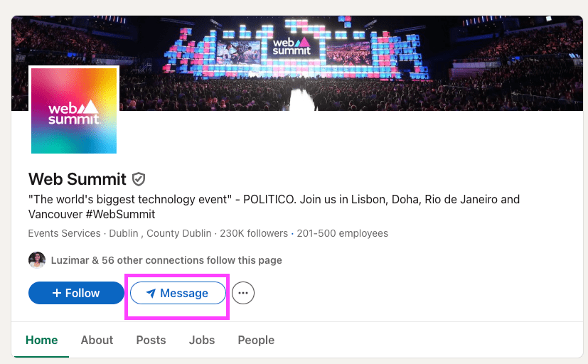
Task: Follow the Web Summit page
Action: click(x=76, y=293)
